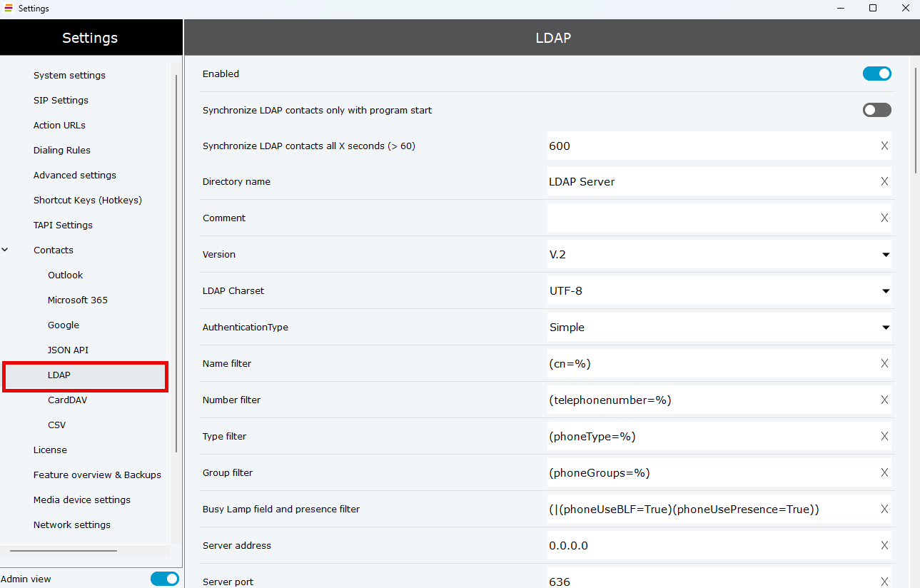Clear the Type filter with X icon
920x588 pixels.
[884, 436]
